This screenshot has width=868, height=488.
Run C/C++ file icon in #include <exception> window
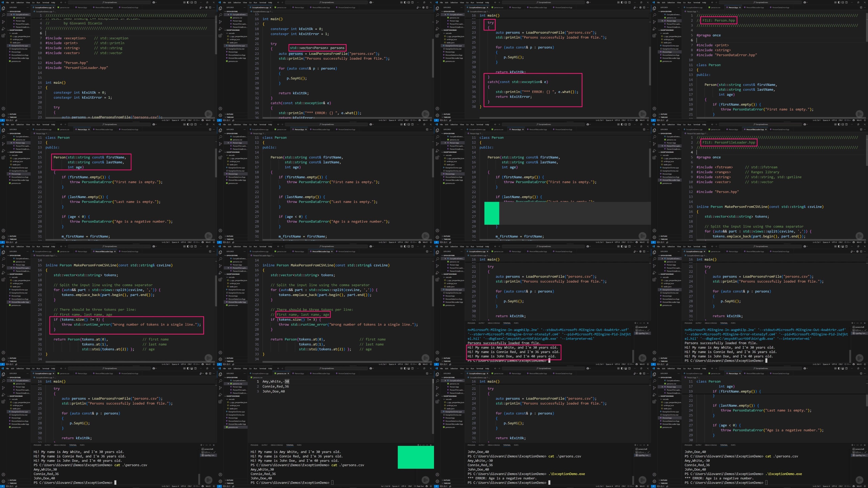pos(201,7)
